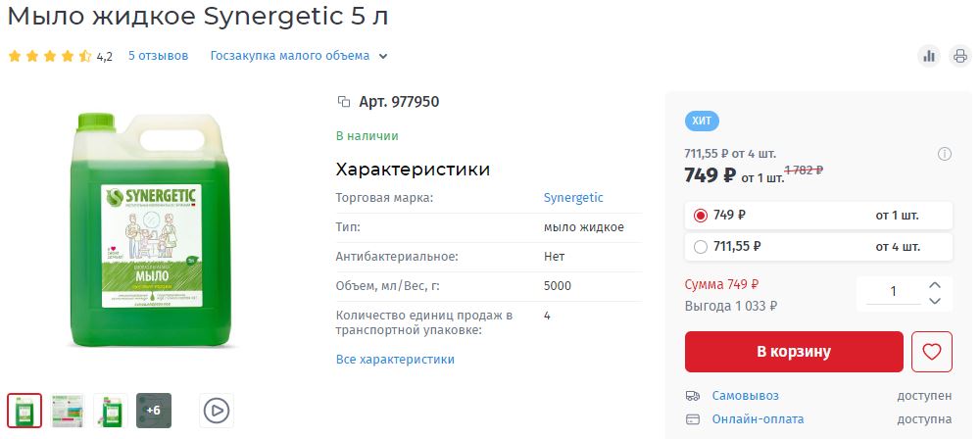Open the 5 отзывов reviews link
The width and height of the screenshot is (980, 439).
158,56
